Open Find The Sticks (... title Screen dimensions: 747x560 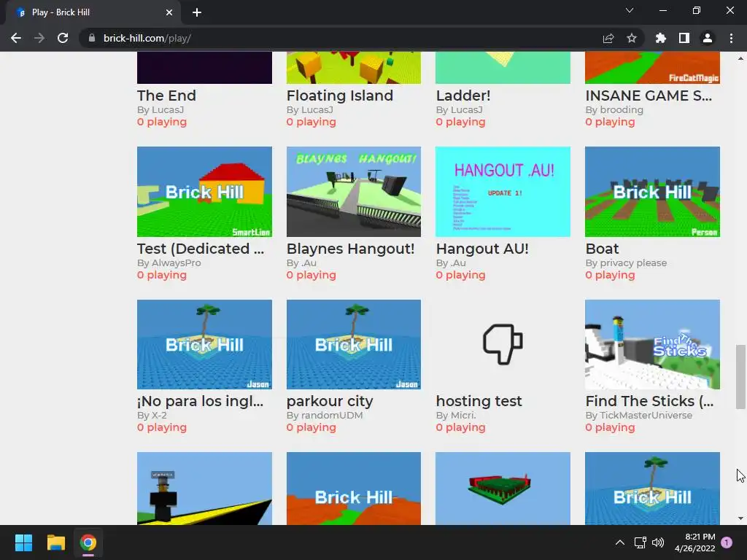point(649,401)
